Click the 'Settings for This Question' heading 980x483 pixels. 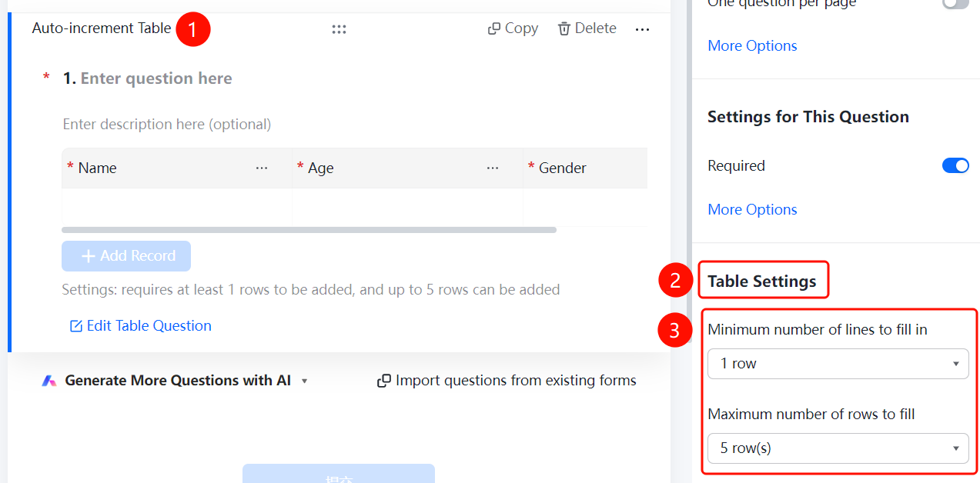[808, 117]
